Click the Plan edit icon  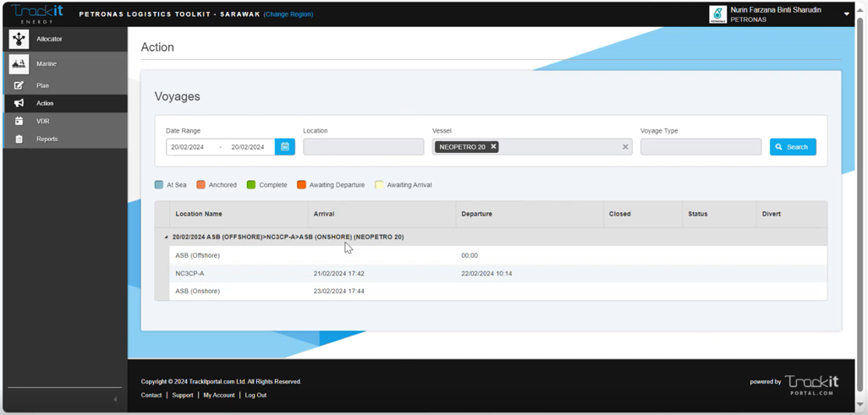19,85
